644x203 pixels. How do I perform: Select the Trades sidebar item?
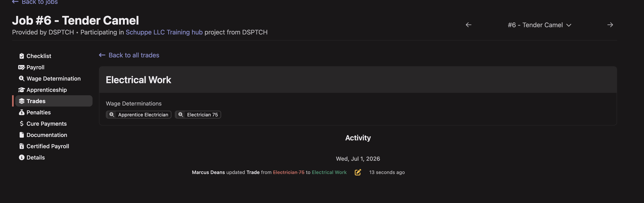[x=54, y=101]
